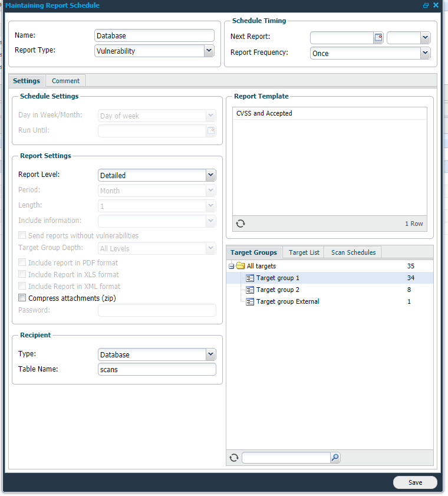Open the Report Type dropdown
Image resolution: width=448 pixels, height=496 pixels.
click(209, 51)
